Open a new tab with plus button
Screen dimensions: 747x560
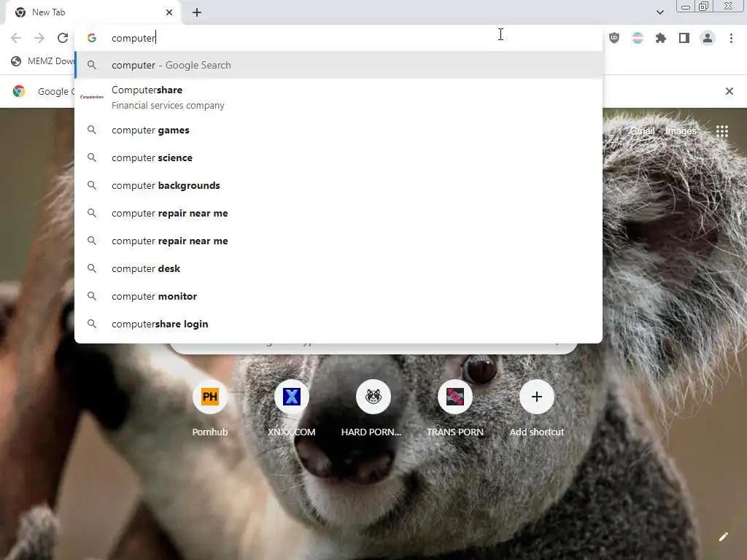click(197, 12)
